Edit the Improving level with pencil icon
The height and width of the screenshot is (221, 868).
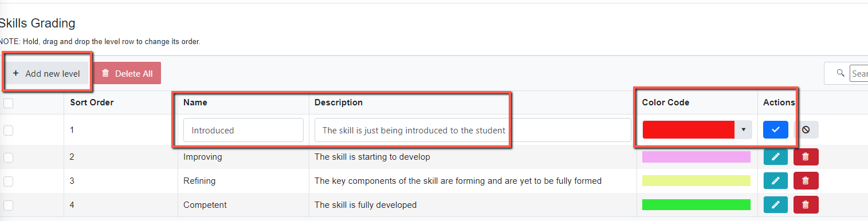coord(776,157)
